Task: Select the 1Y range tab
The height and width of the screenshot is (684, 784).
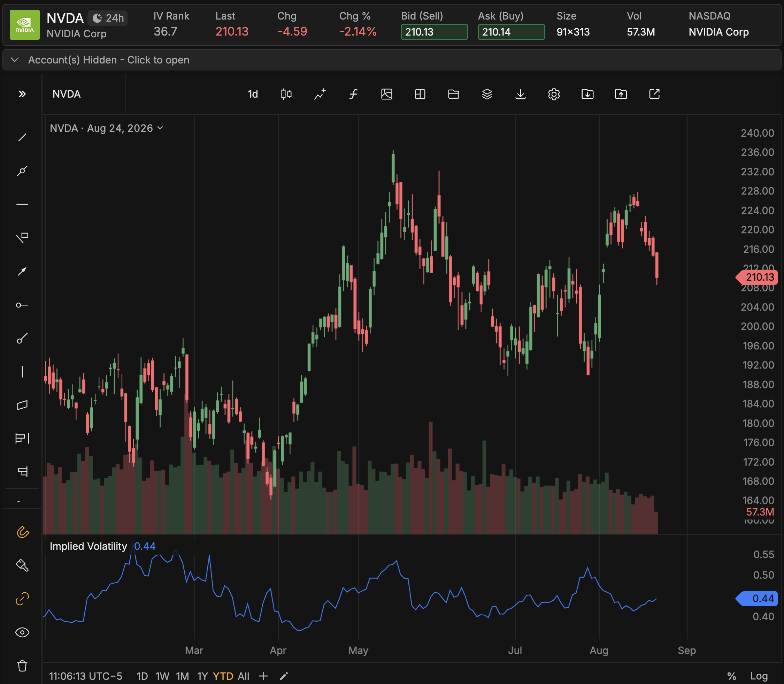Action: point(202,676)
